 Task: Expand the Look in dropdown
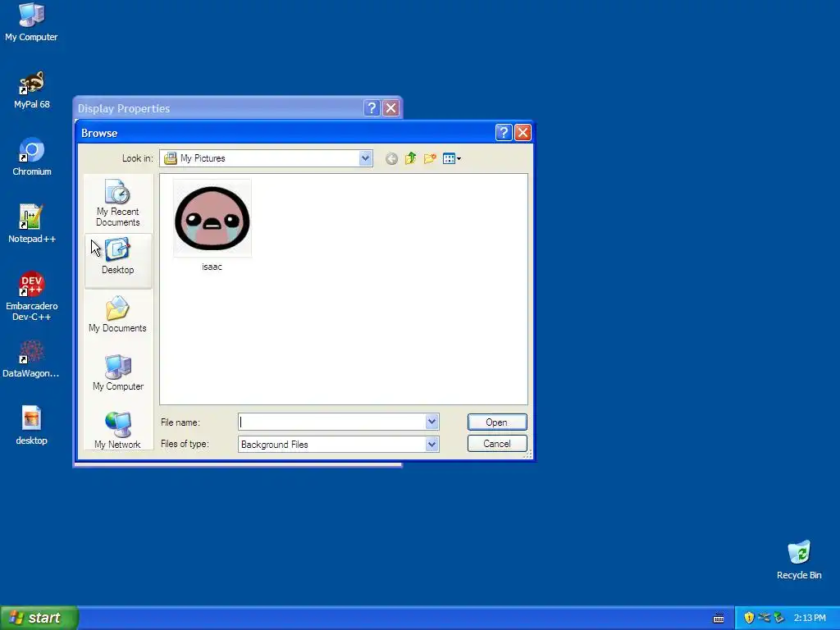[365, 158]
